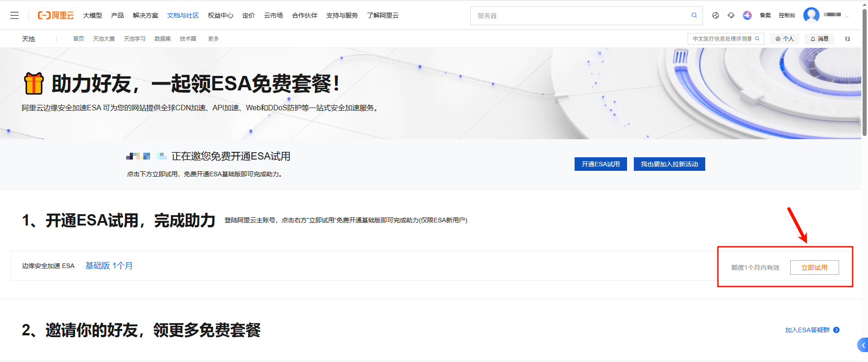868x362 pixels.
Task: Click the 我也要加入拉新活动 button
Action: (670, 164)
